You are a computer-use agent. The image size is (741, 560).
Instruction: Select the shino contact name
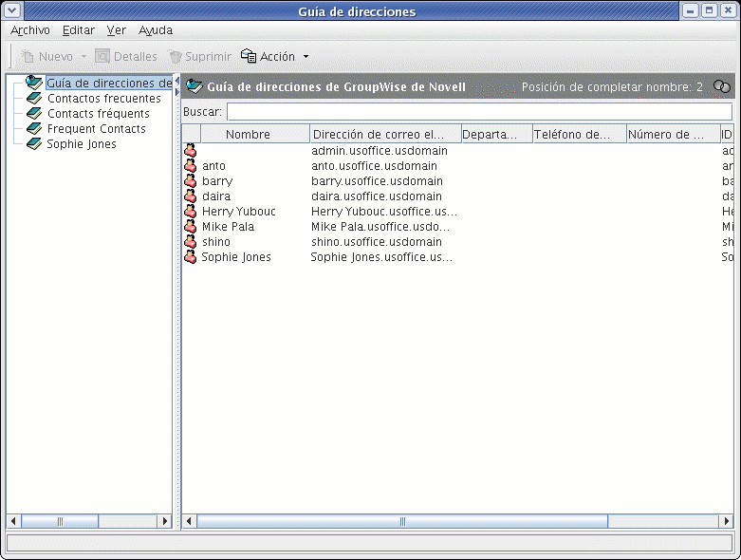[216, 241]
